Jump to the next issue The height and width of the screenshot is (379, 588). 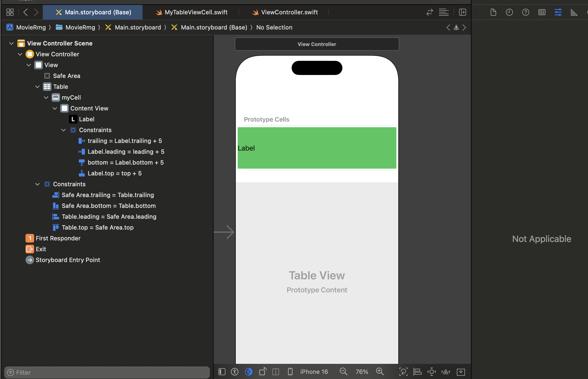coord(464,27)
